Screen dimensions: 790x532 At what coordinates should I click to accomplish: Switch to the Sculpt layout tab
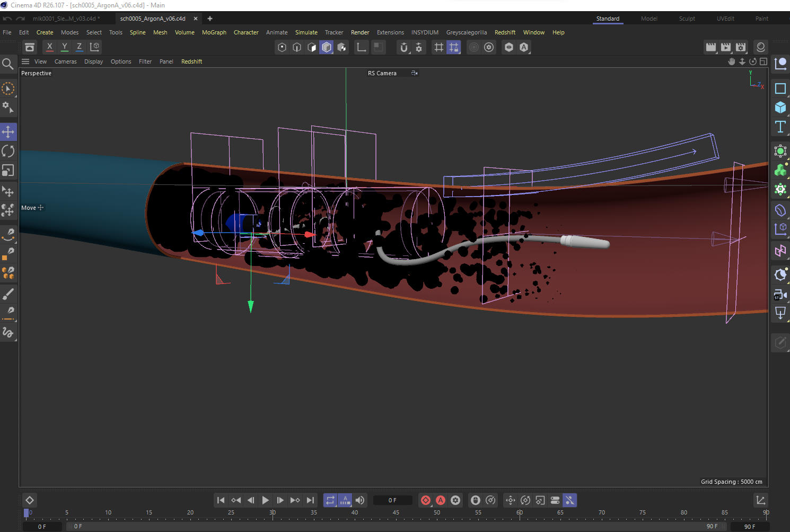(x=687, y=19)
